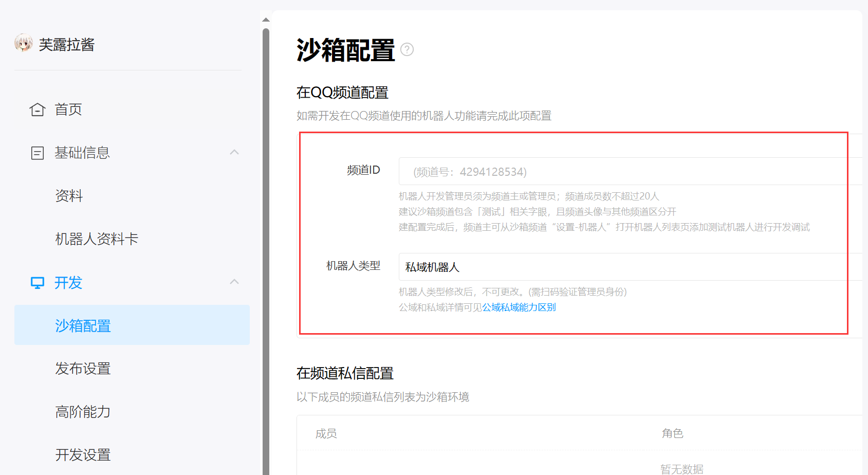The height and width of the screenshot is (475, 868).
Task: Click the 成员 table column header
Action: click(x=326, y=433)
